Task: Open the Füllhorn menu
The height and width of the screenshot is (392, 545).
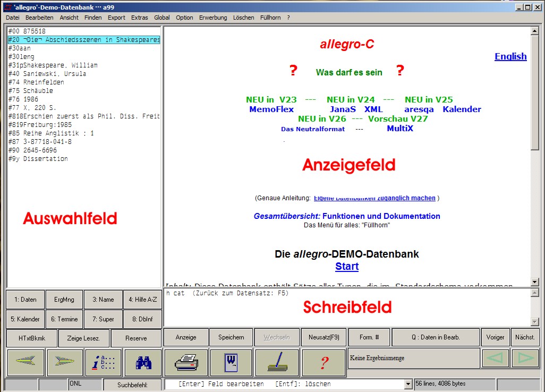Action: (270, 18)
